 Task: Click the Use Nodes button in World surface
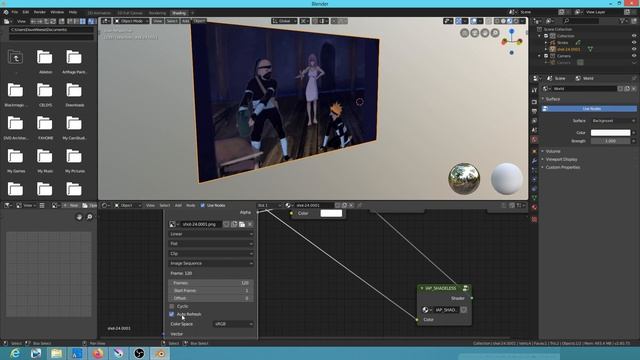coord(589,109)
